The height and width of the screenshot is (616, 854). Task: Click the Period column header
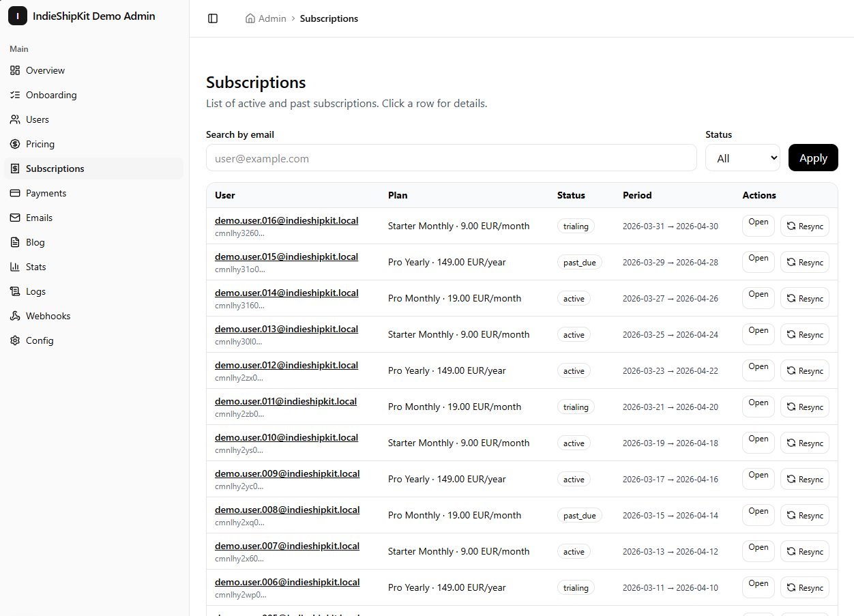click(637, 195)
